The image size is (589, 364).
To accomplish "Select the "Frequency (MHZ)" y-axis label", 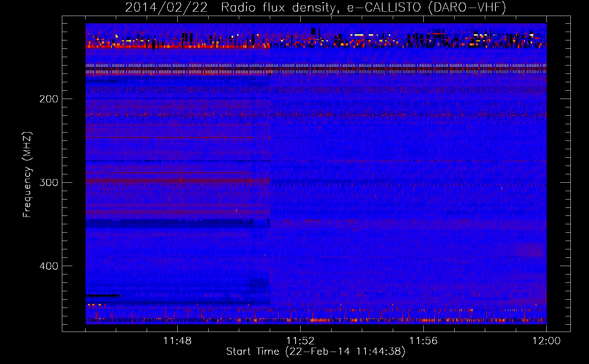I will click(27, 174).
